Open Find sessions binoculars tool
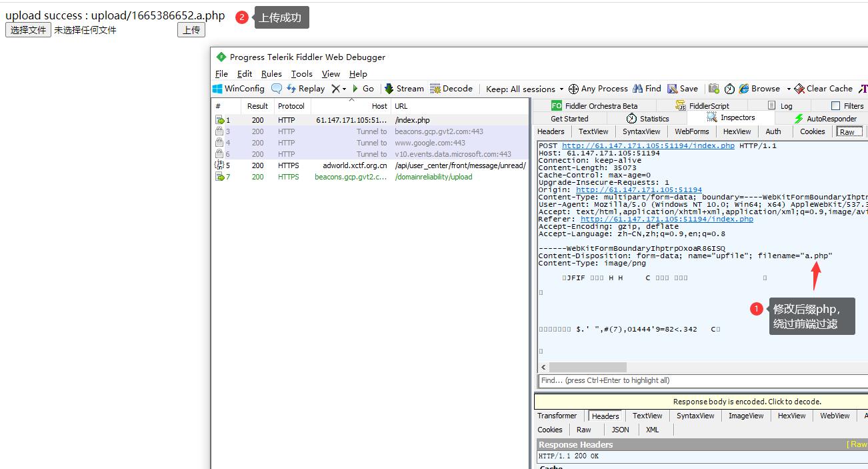The width and height of the screenshot is (868, 469). point(647,89)
